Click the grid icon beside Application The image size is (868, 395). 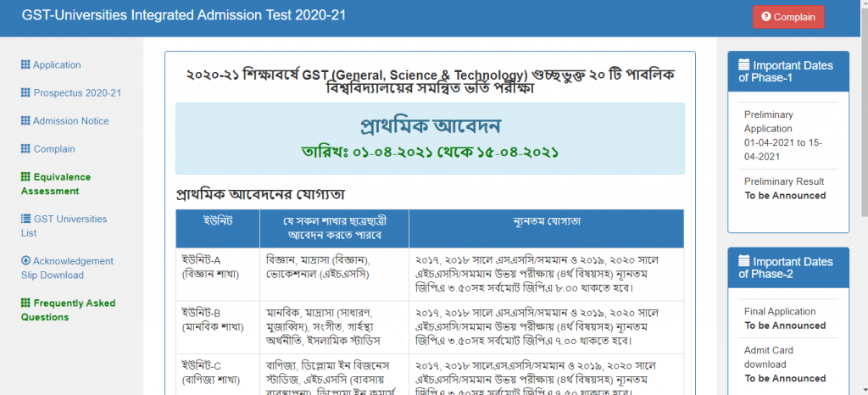pyautogui.click(x=25, y=64)
